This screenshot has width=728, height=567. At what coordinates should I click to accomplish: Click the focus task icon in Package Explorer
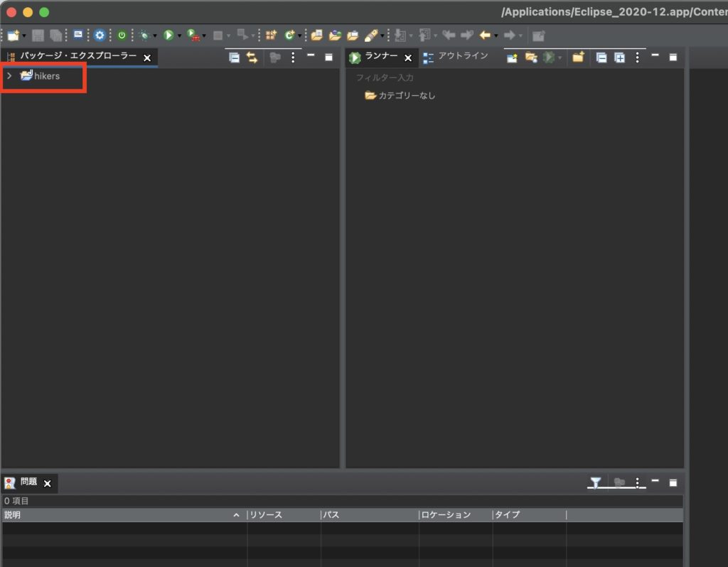pos(275,58)
